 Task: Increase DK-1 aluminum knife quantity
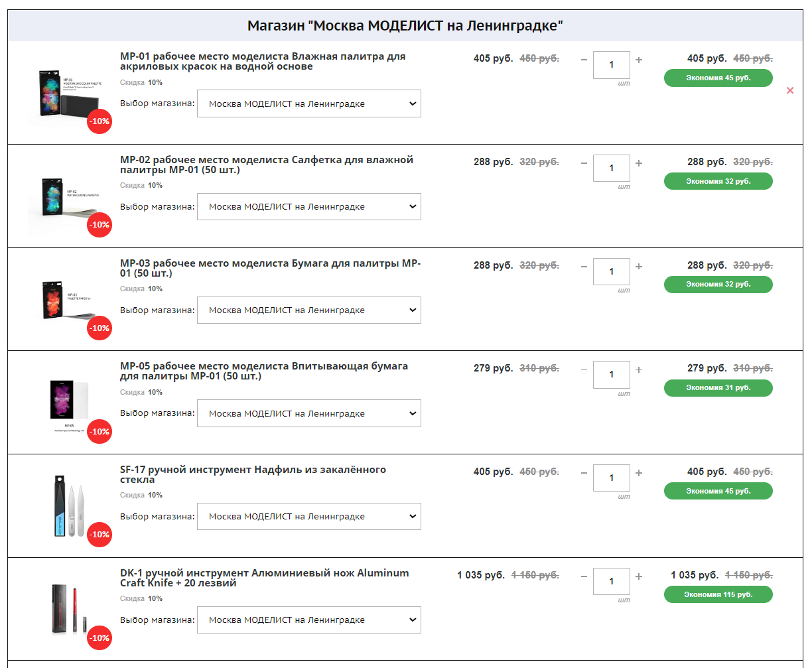tap(639, 576)
